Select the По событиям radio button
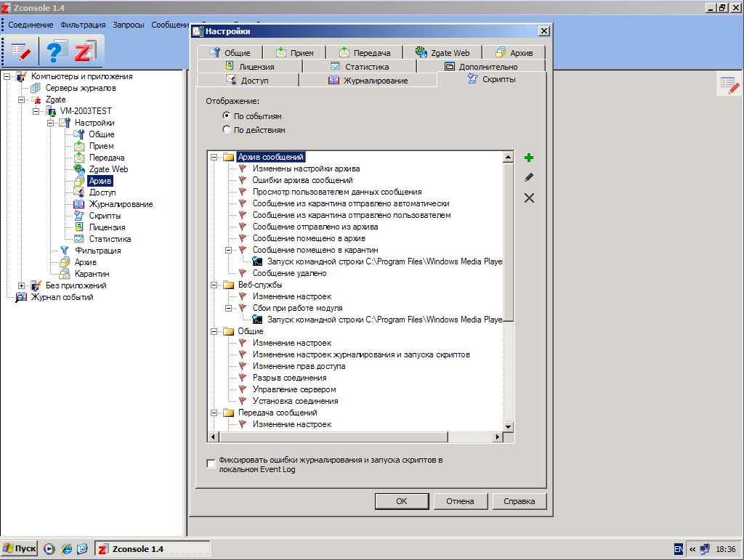 (227, 115)
